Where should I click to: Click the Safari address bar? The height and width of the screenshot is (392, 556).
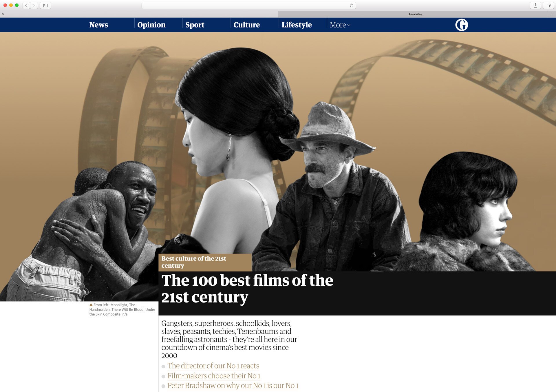pos(248,6)
